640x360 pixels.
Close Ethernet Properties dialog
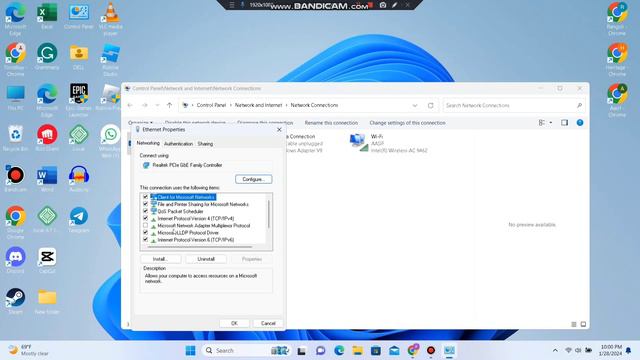(279, 129)
